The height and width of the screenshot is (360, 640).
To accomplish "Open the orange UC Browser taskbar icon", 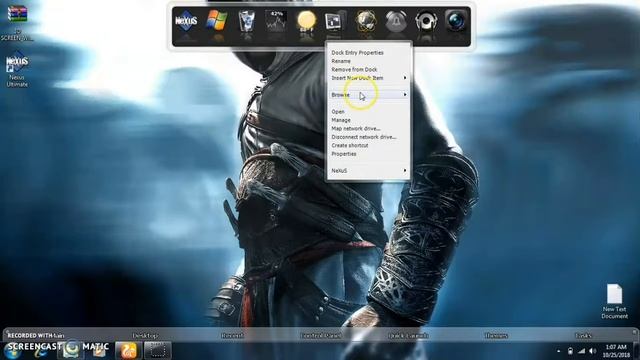I will 128,351.
